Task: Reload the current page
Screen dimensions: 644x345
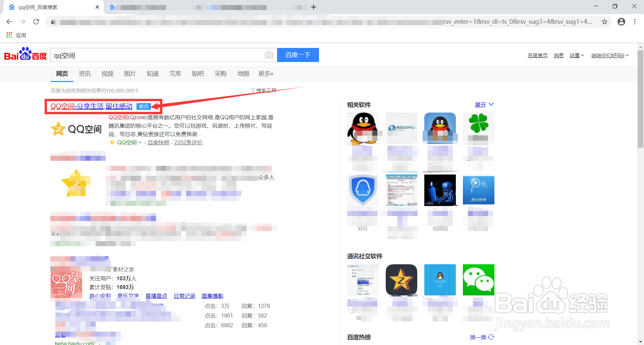Action: [x=36, y=22]
